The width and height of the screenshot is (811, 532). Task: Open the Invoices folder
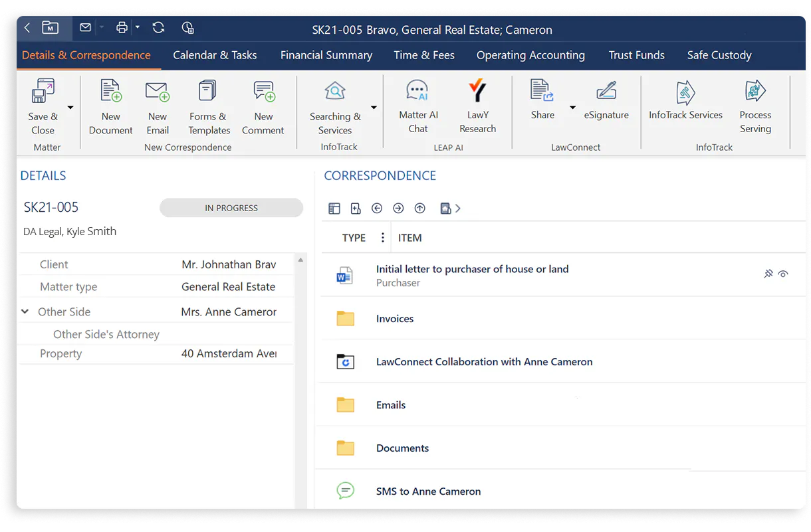[395, 319]
